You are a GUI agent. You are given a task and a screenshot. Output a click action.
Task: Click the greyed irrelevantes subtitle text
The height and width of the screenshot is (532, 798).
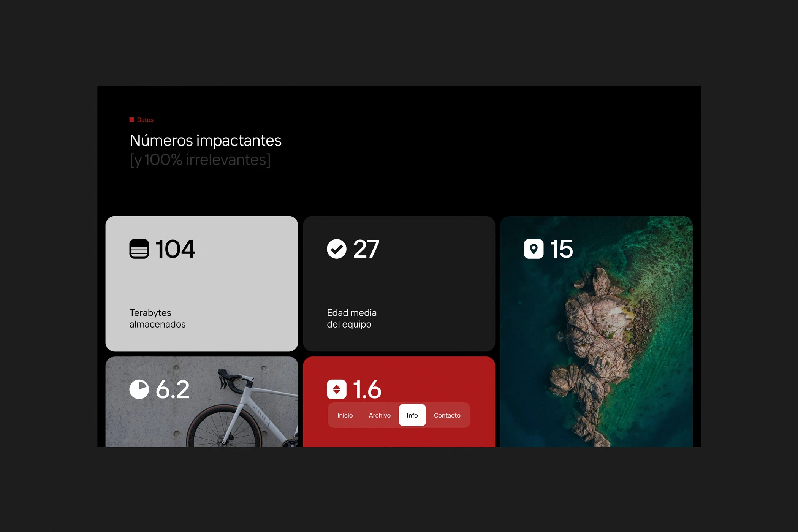(200, 160)
